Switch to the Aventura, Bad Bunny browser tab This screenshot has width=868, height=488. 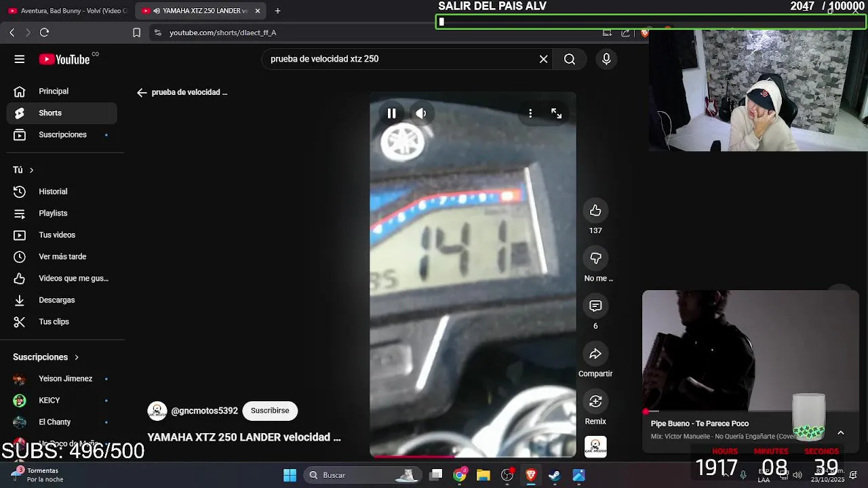tap(67, 11)
